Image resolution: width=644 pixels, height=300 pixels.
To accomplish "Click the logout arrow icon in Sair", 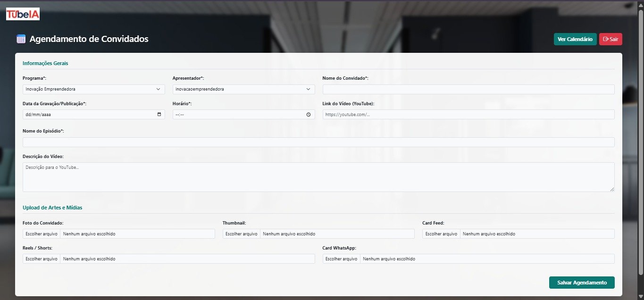I will [606, 39].
